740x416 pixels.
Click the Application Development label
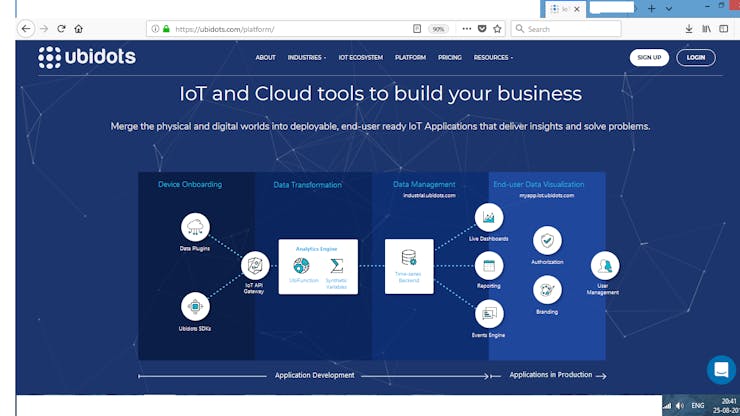[314, 375]
